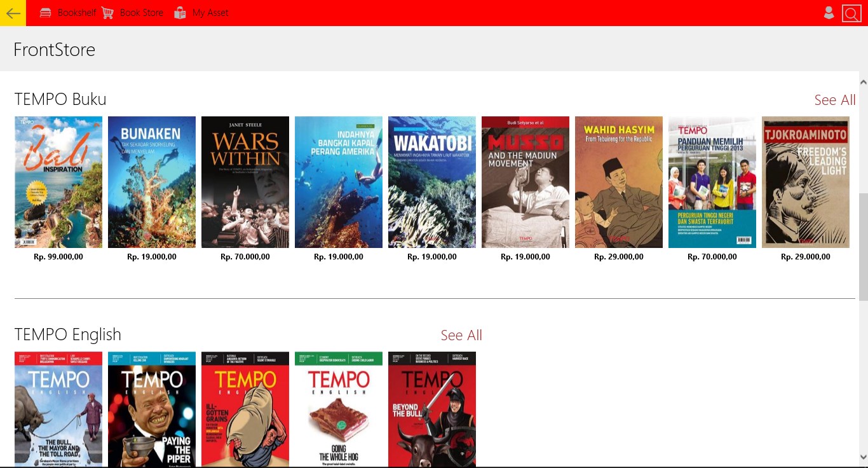
Task: Open the My Asset menu label
Action: (210, 13)
